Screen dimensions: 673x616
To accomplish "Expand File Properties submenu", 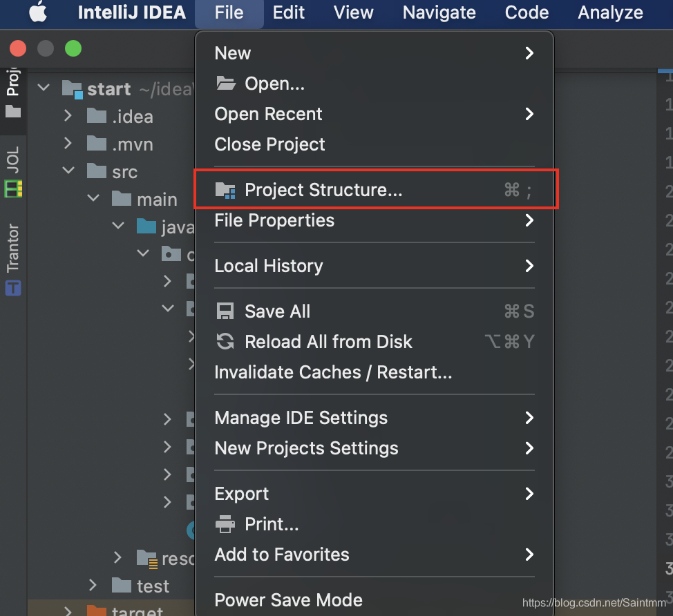I will click(375, 220).
